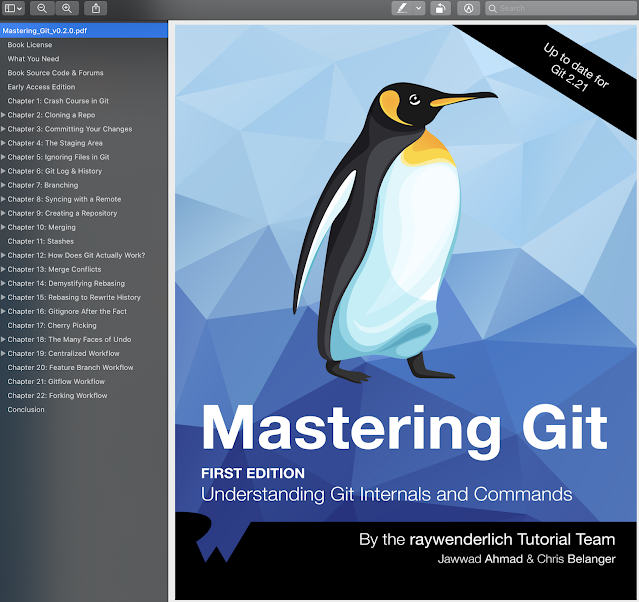
Task: Open Book Source Code & Forums
Action: (x=55, y=73)
